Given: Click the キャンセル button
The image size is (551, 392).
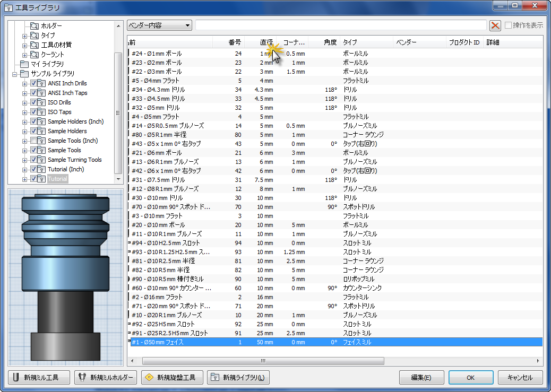Looking at the screenshot, I should pyautogui.click(x=520, y=377).
